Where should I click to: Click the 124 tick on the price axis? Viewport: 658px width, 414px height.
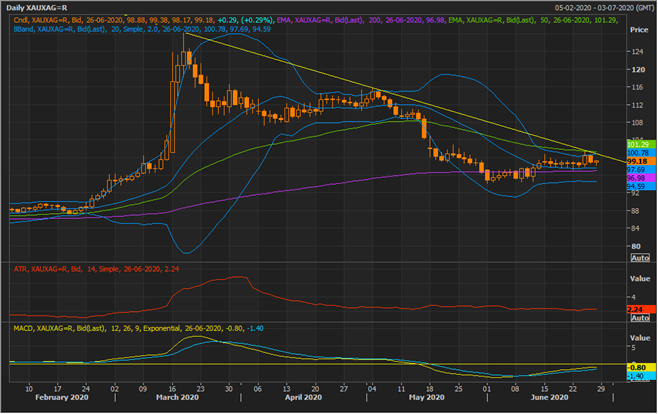(637, 52)
